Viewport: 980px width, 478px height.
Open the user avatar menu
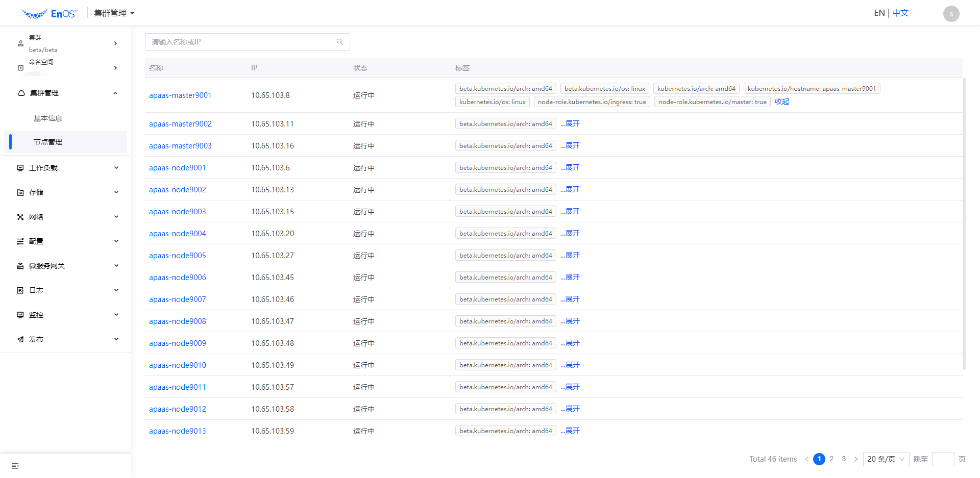pyautogui.click(x=951, y=13)
